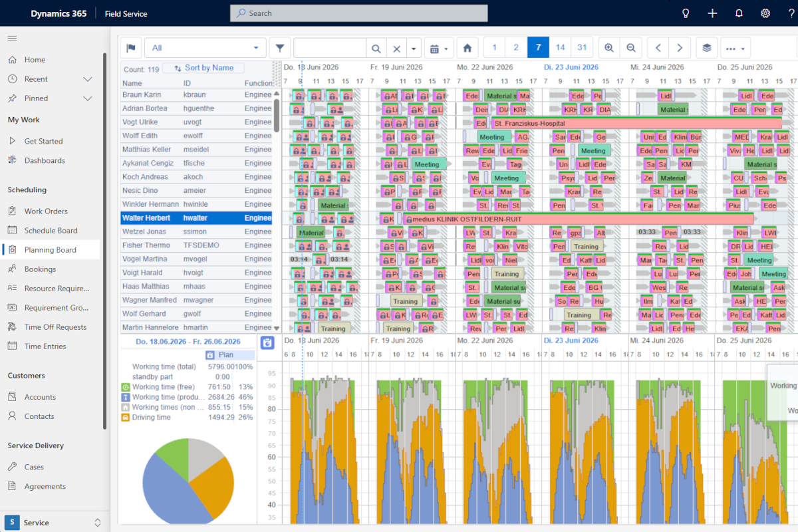Viewport: 798px width, 532px height.
Task: Open the calendar date picker dropdown
Action: point(438,48)
